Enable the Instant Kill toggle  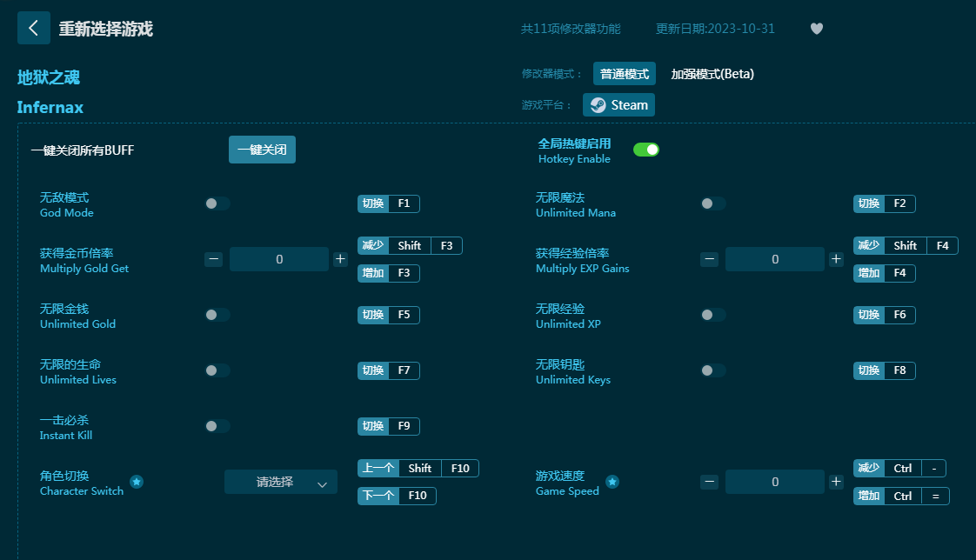[x=217, y=426]
